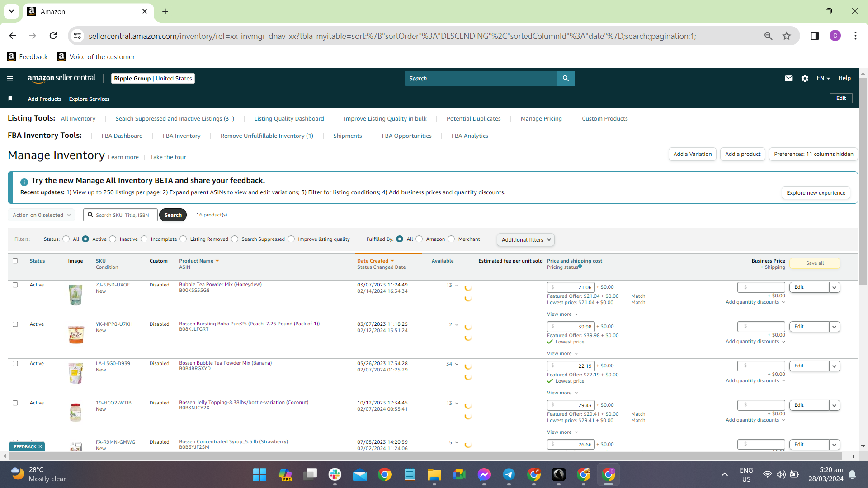The image size is (868, 488).
Task: Check the select-all header checkbox
Action: pyautogui.click(x=15, y=261)
